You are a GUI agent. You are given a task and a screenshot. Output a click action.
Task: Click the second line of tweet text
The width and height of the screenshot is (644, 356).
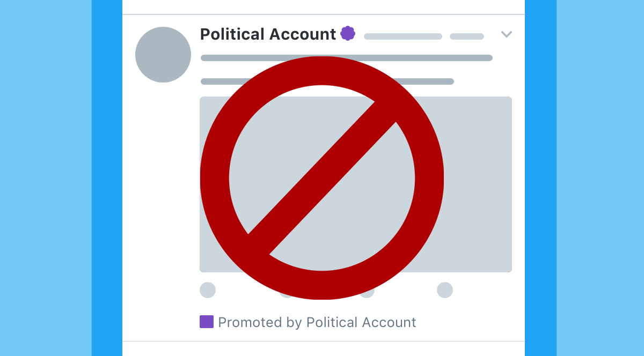click(x=225, y=81)
